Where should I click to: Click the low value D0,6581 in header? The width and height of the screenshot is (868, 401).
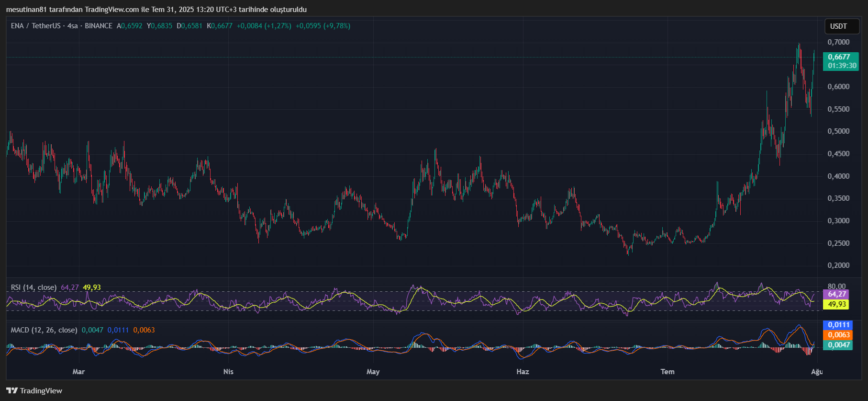pos(189,26)
